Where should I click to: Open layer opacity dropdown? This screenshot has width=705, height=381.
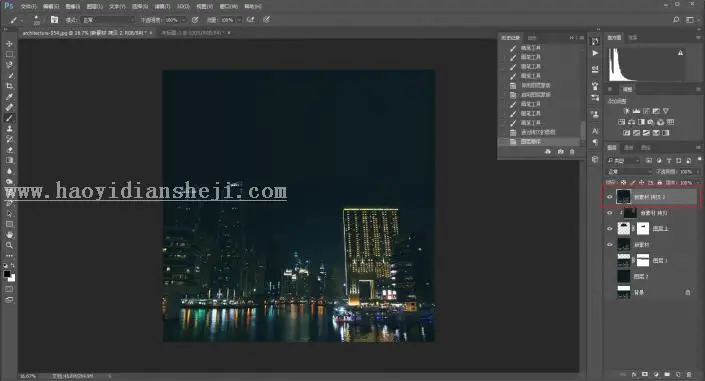click(697, 171)
